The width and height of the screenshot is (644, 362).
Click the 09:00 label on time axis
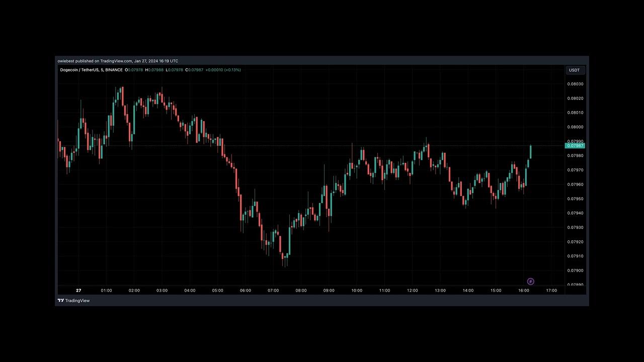click(329, 291)
